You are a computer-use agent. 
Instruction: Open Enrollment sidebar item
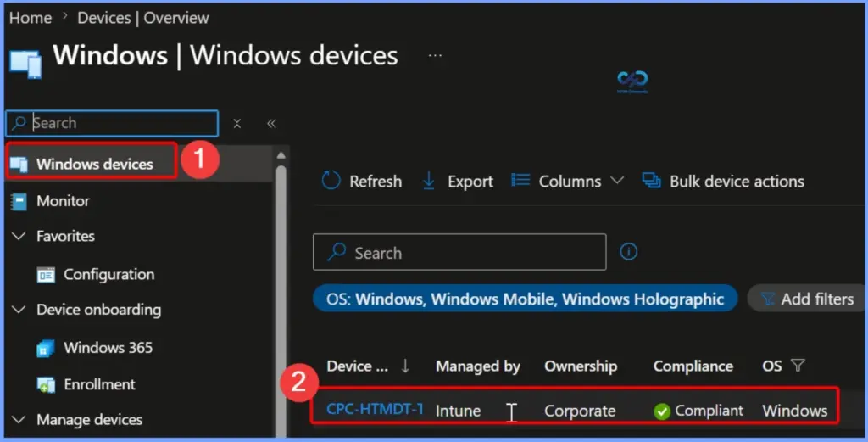(x=100, y=384)
